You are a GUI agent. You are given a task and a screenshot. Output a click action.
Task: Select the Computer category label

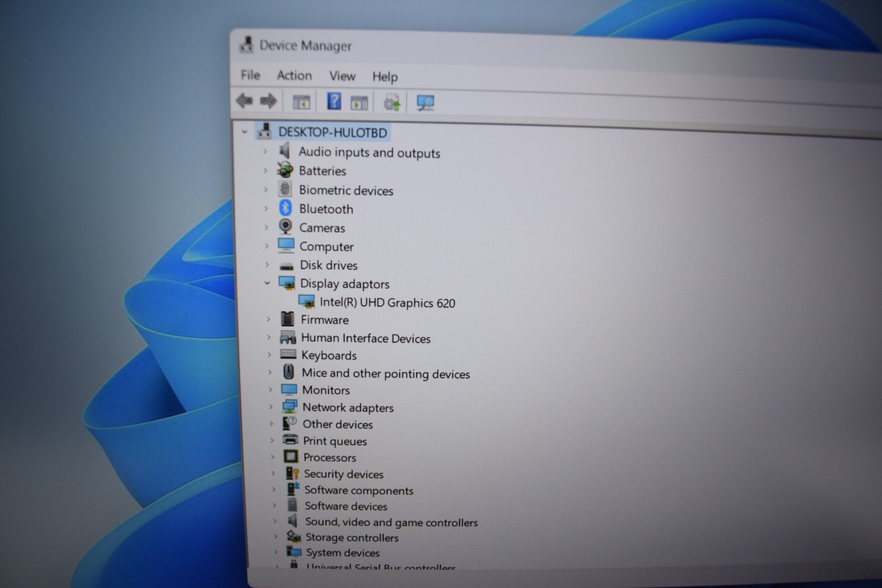click(327, 247)
